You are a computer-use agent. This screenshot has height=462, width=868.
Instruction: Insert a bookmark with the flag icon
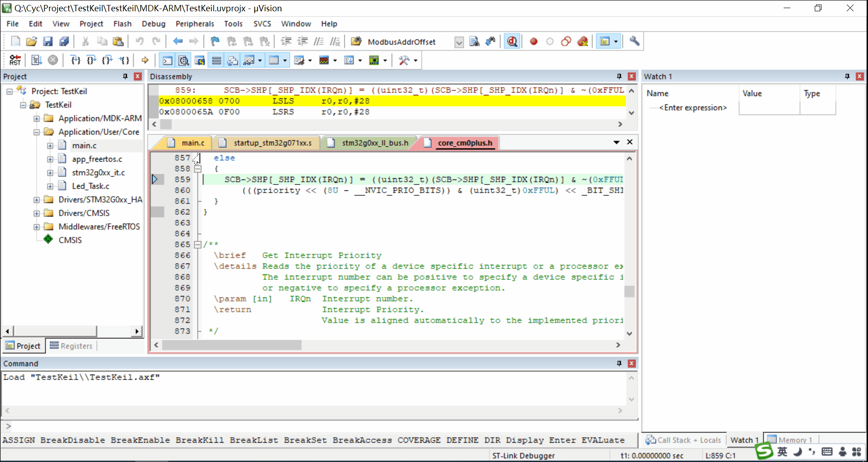215,42
